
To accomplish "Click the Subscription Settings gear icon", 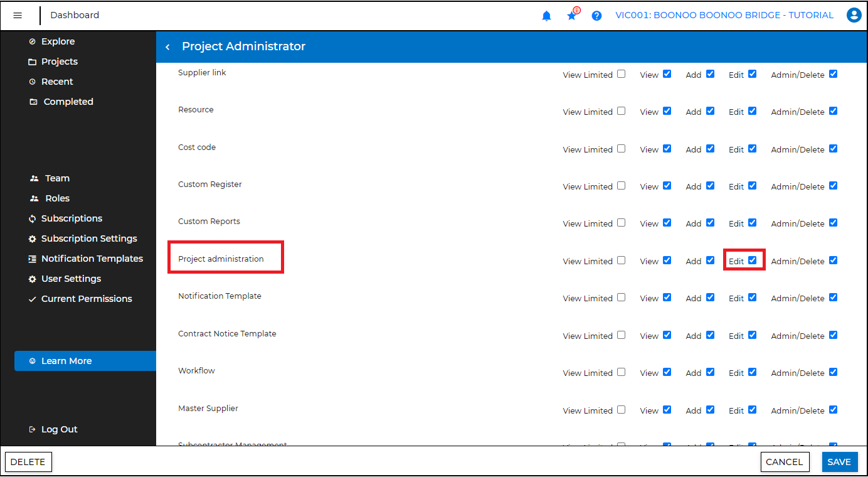I will (x=33, y=239).
